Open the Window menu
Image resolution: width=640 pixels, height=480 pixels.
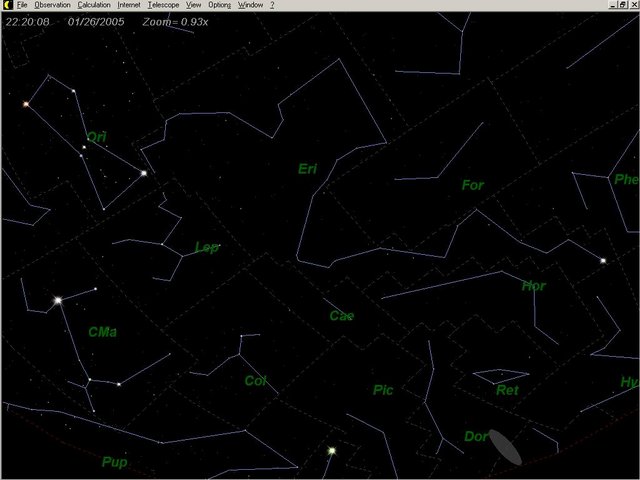point(250,5)
